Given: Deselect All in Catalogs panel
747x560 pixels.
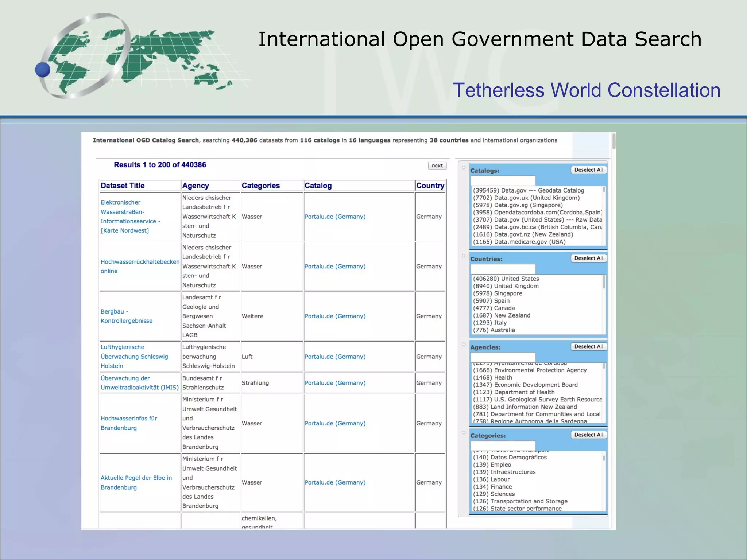Looking at the screenshot, I should pos(588,170).
